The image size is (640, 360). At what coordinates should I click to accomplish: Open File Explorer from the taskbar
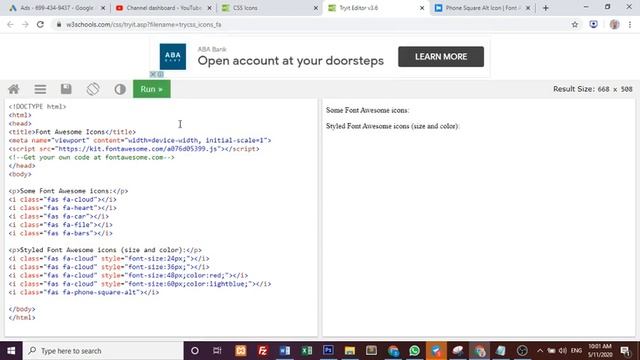pyautogui.click(x=350, y=351)
